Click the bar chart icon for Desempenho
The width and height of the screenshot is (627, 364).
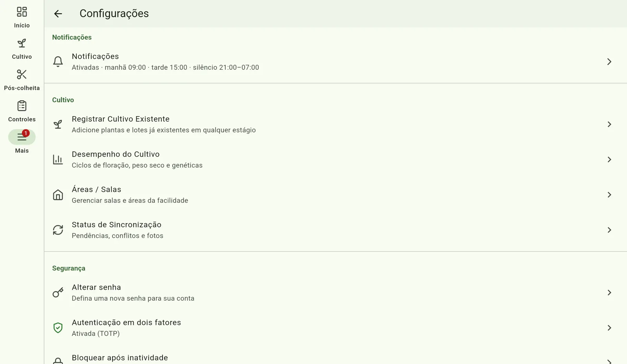(58, 159)
